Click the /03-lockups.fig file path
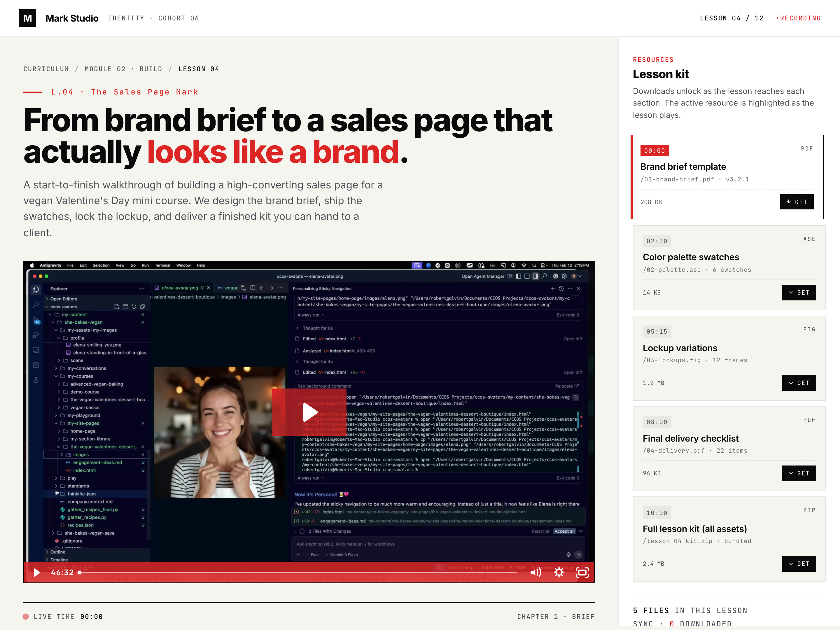The height and width of the screenshot is (630, 840). coord(672,360)
